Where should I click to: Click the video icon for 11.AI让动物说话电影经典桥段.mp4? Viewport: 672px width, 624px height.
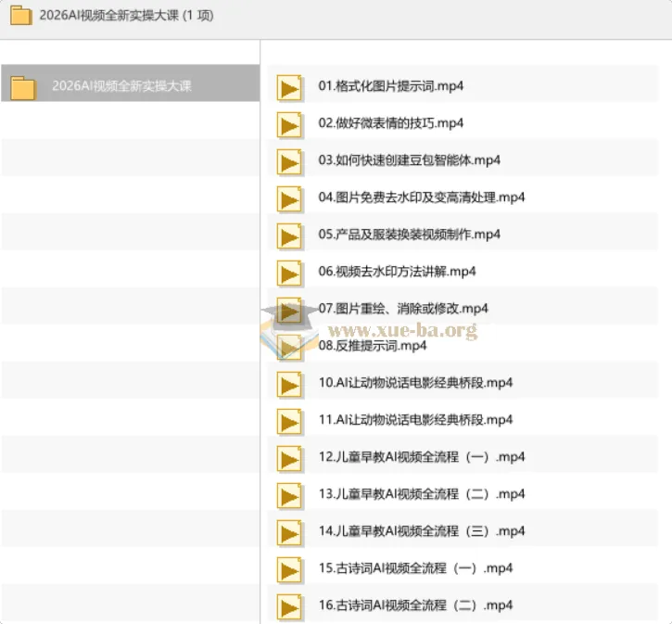[x=289, y=422]
